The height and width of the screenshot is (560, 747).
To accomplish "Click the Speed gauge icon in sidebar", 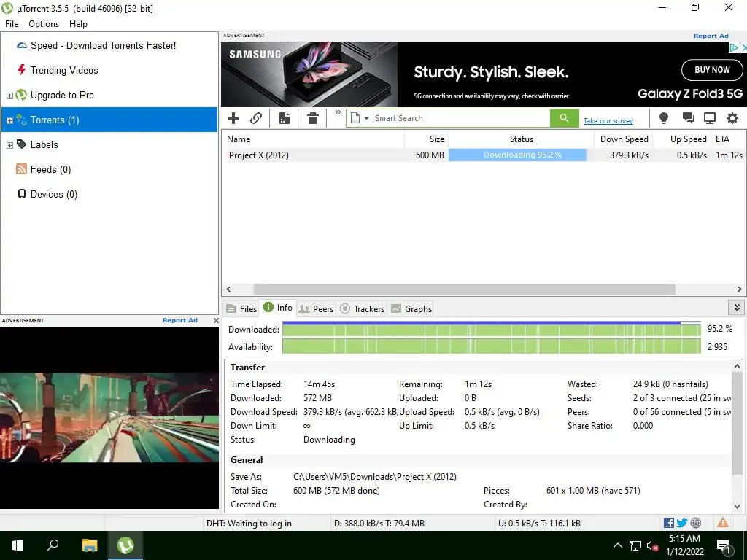I will coord(21,46).
